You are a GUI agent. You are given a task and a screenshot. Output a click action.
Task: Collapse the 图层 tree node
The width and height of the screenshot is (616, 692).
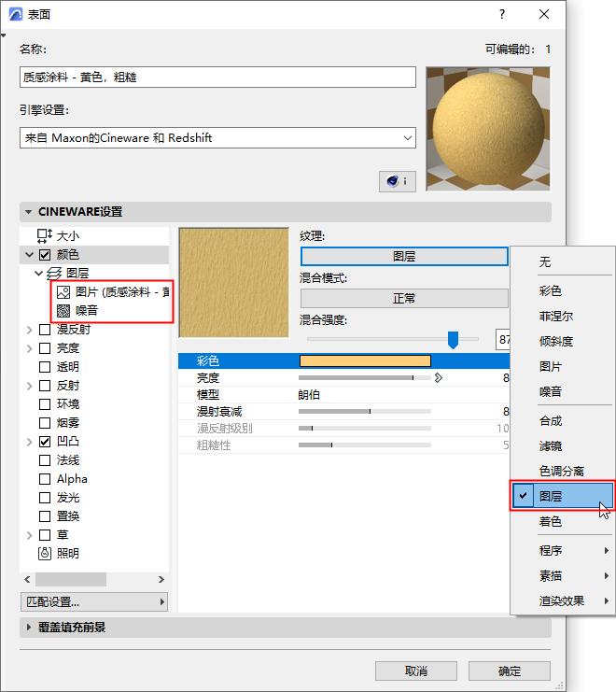coord(39,274)
